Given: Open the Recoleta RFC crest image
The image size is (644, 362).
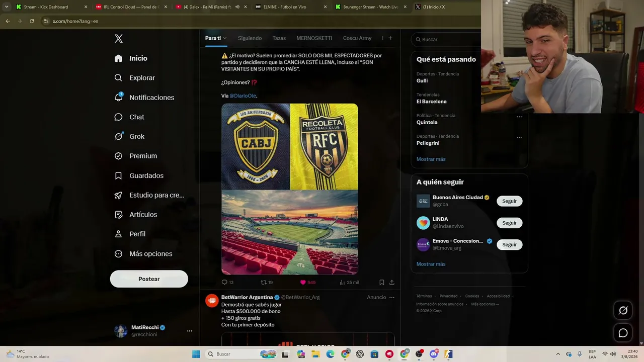Looking at the screenshot, I should (325, 146).
